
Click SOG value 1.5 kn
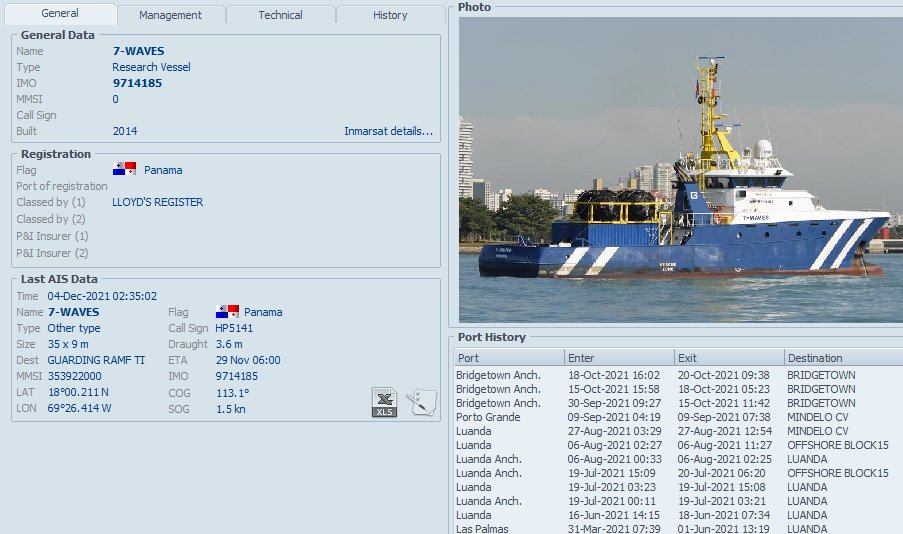coord(230,409)
